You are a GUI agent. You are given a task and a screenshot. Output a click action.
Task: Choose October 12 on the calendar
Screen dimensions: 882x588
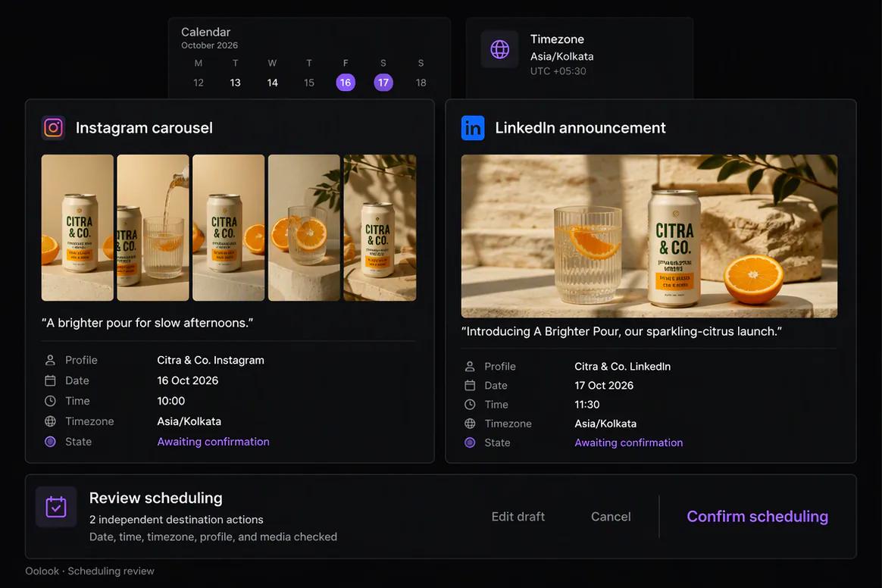click(198, 83)
